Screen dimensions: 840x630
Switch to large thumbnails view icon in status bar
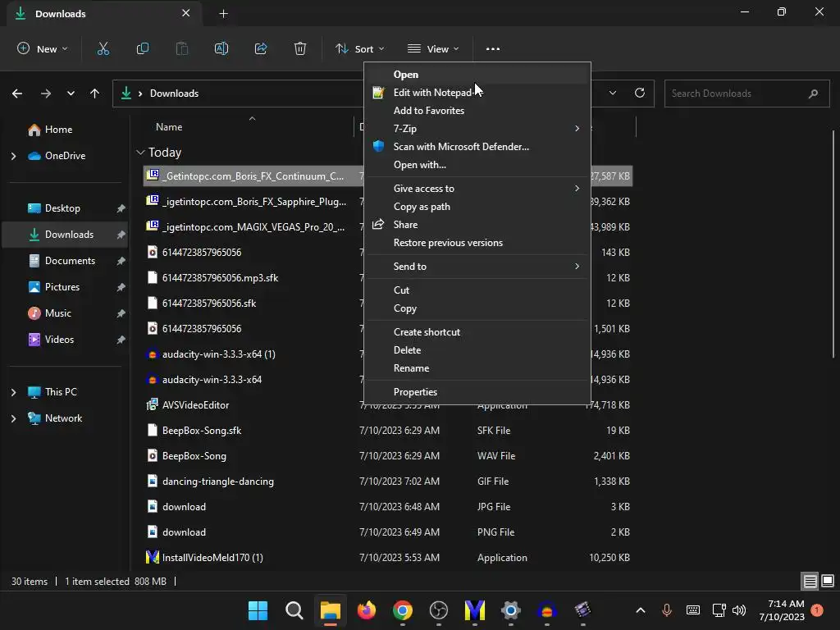coord(828,581)
